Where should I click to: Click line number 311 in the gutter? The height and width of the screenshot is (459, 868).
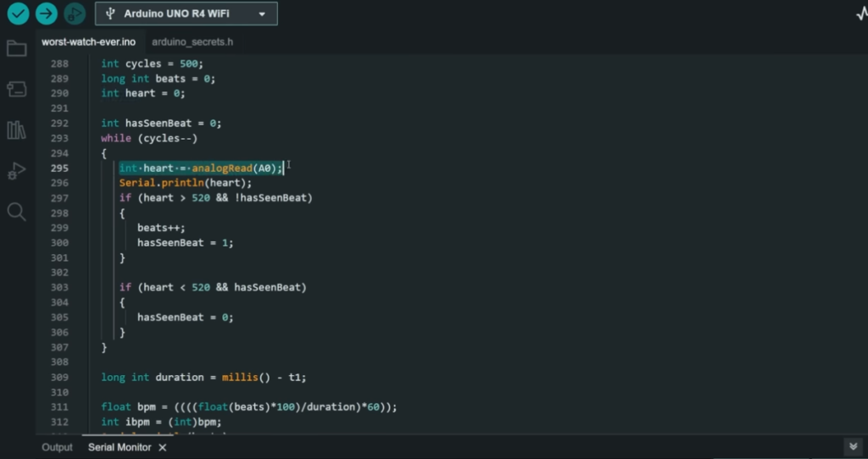coord(59,407)
